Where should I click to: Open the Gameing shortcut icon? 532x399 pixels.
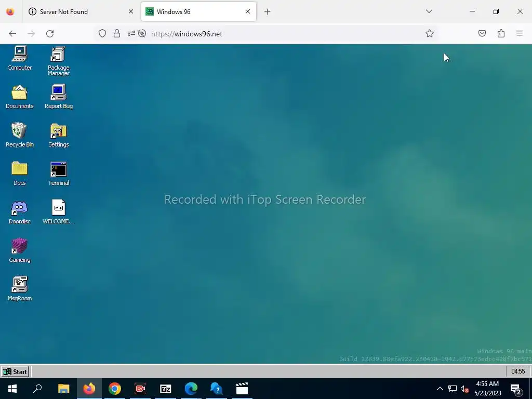20,250
